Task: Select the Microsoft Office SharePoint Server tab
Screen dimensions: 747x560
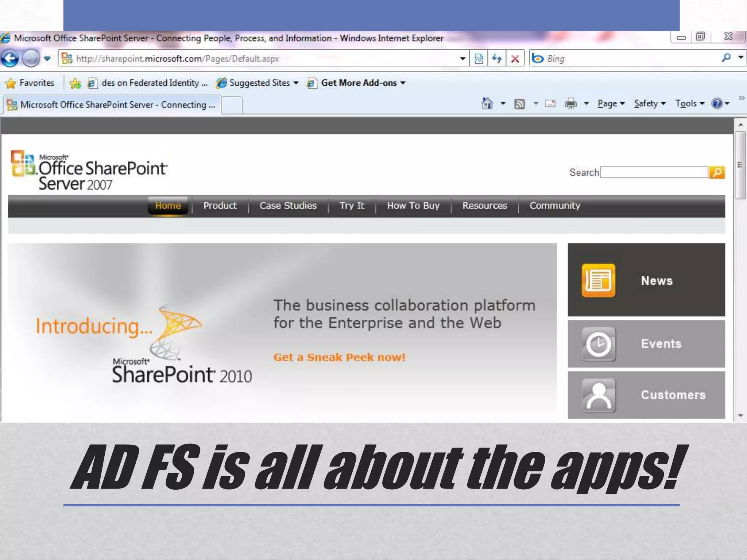Action: coord(112,105)
